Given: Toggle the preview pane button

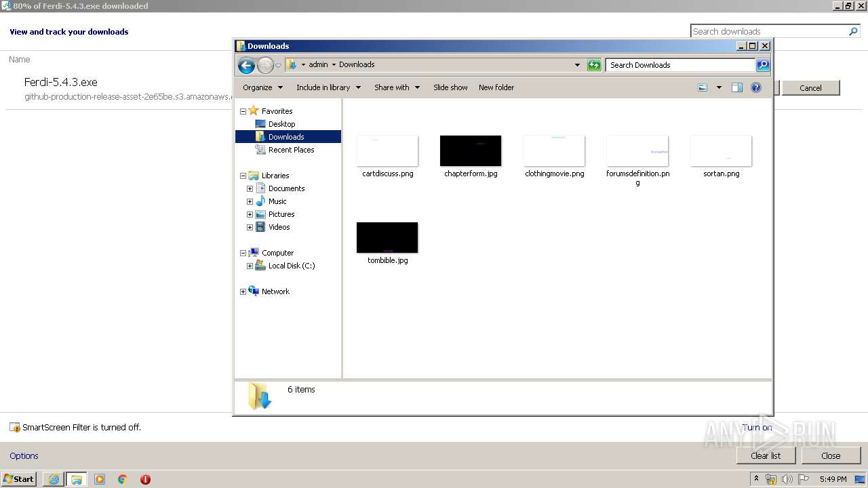Looking at the screenshot, I should click(x=737, y=87).
